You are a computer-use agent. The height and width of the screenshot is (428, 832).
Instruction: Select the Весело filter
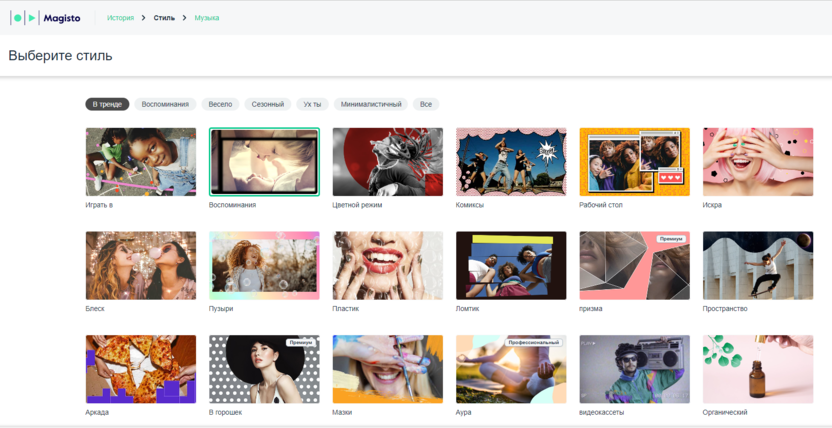pos(220,104)
